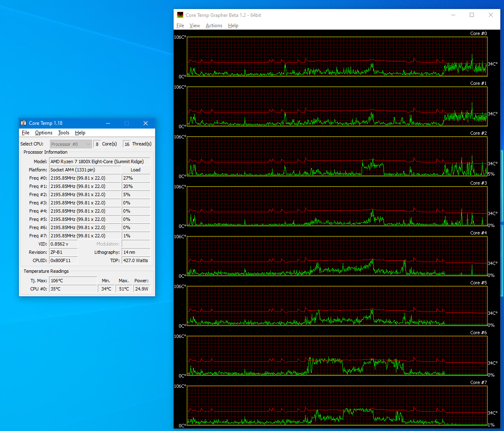Click the Core #7 graph

[x=337, y=405]
